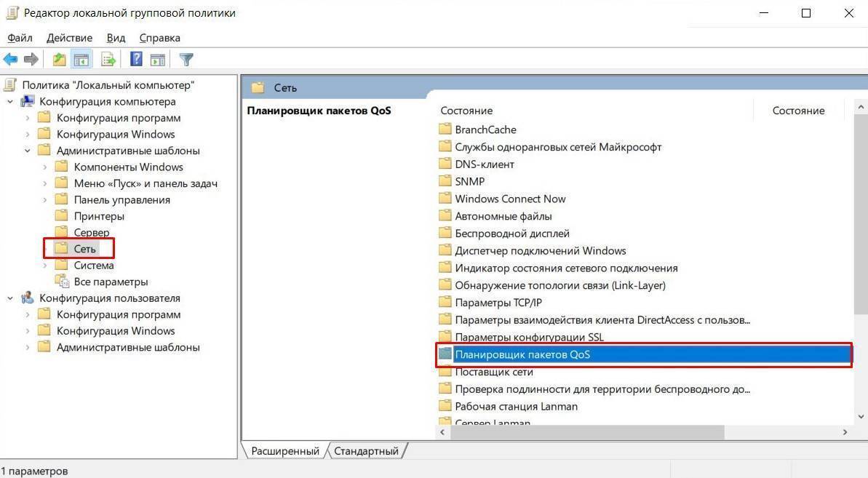Collapse the Конфигурация пользователя node
868x478 pixels.
10,298
